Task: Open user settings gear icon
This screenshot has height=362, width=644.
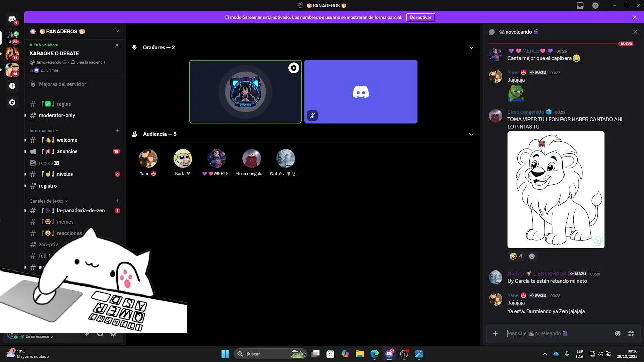Action: [x=113, y=334]
